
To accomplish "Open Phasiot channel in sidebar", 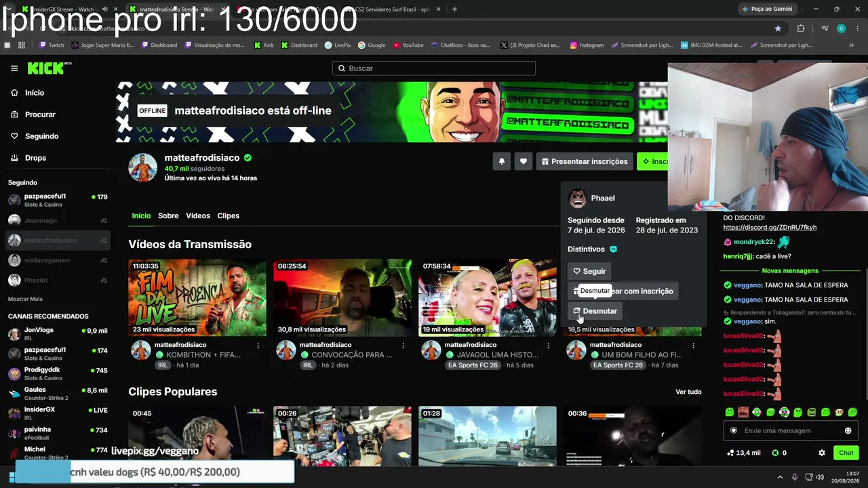I will [x=58, y=280].
